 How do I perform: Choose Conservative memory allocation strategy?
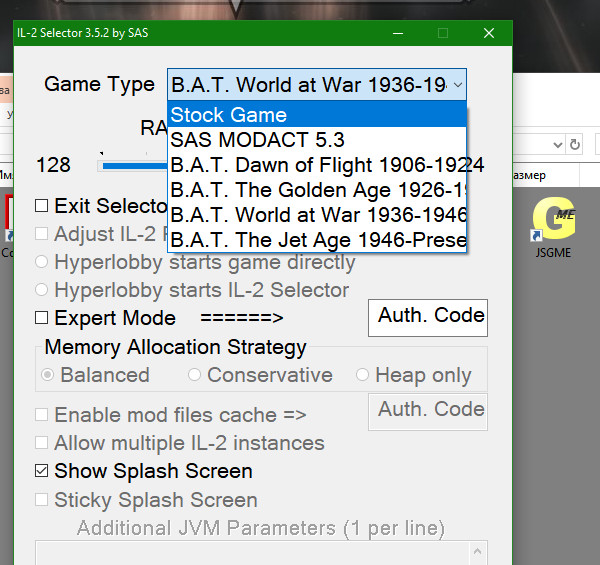click(x=194, y=374)
